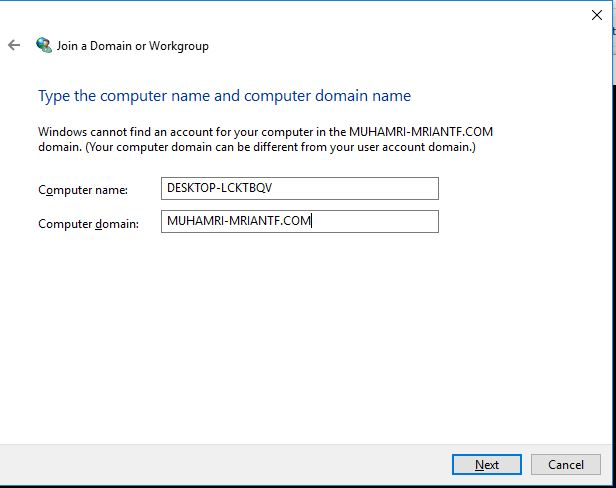Image resolution: width=616 pixels, height=488 pixels.
Task: Click the Join a Domain wizard icon
Action: tap(44, 45)
